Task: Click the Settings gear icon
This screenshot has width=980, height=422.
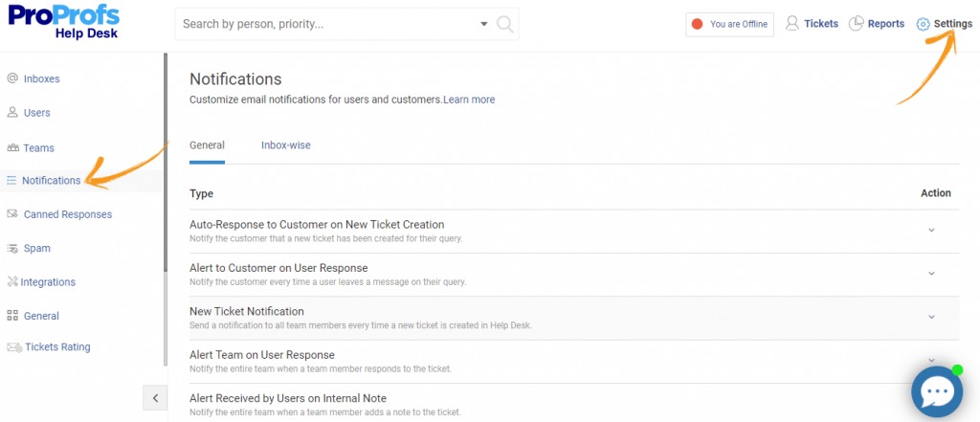Action: tap(924, 24)
